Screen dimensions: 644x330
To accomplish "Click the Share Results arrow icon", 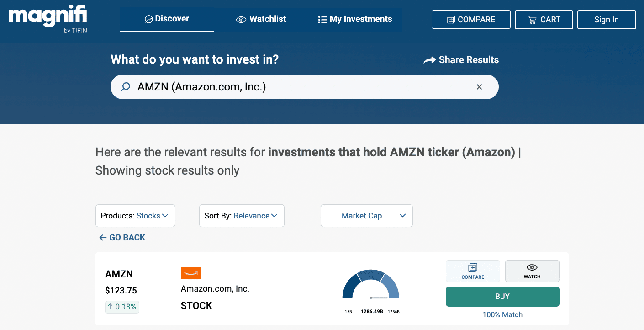I will [429, 60].
